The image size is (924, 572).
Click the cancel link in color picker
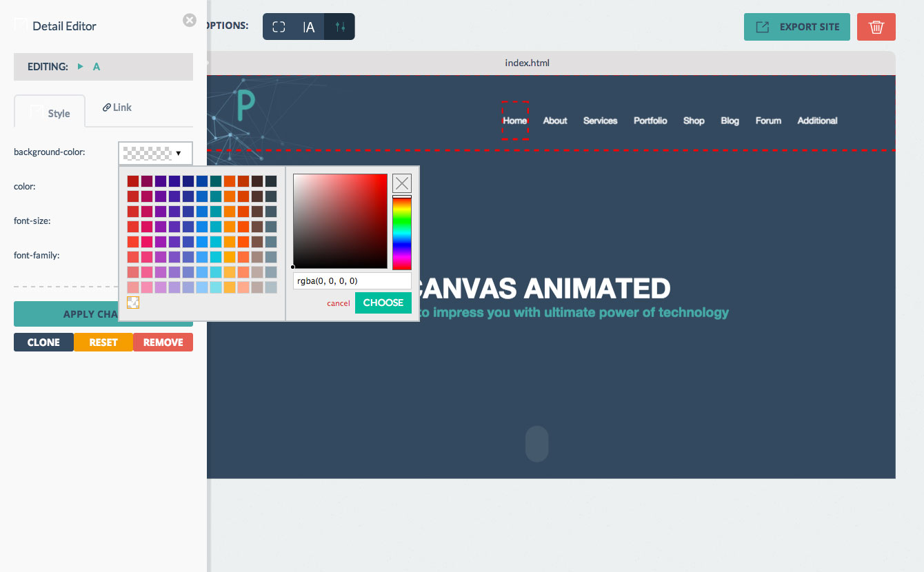(x=338, y=303)
